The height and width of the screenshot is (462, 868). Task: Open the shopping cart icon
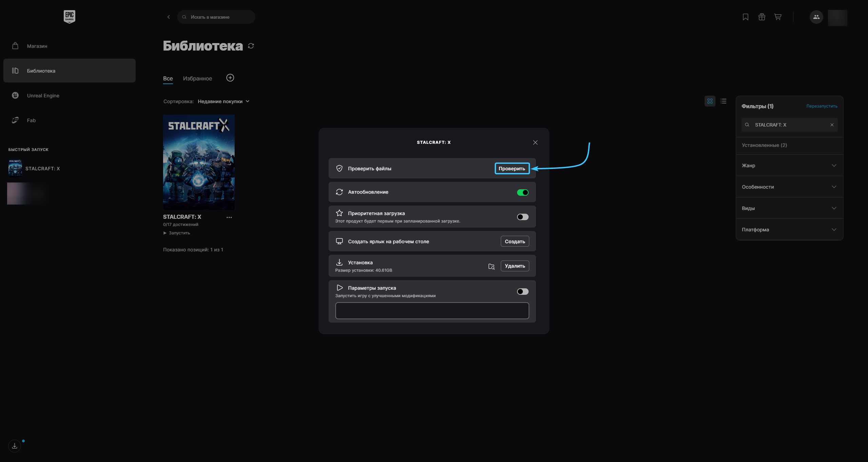778,17
